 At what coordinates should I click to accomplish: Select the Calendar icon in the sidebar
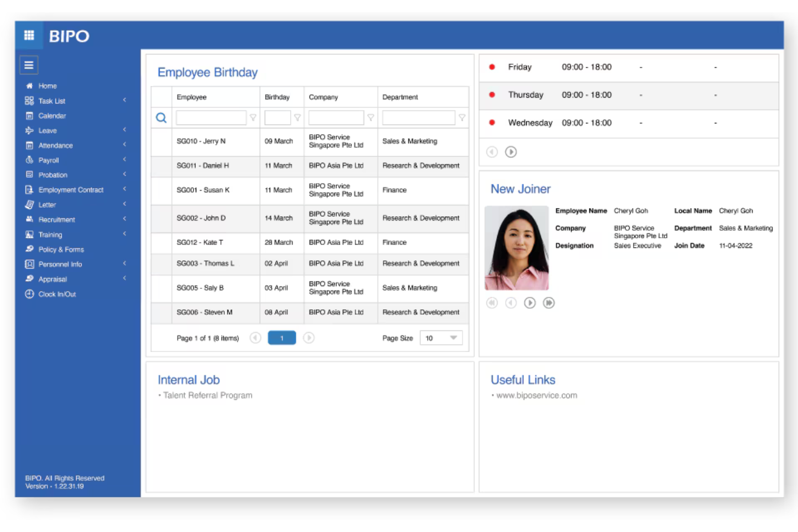pos(30,115)
